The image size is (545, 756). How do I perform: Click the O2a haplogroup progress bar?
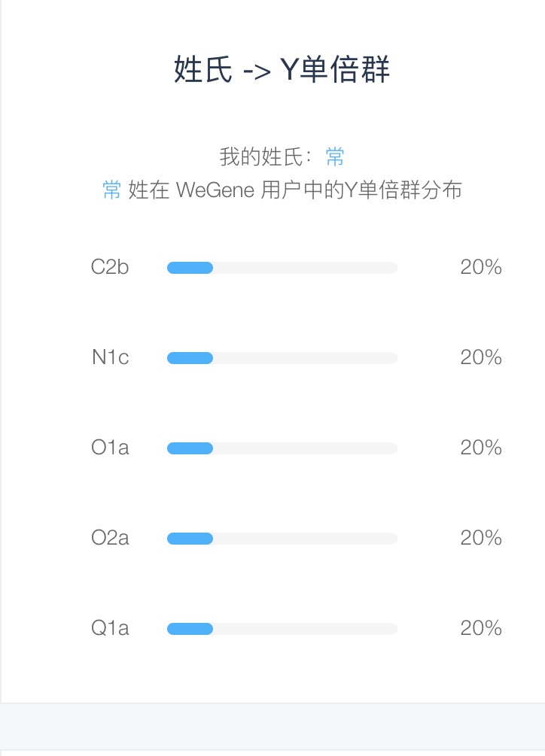click(x=282, y=538)
